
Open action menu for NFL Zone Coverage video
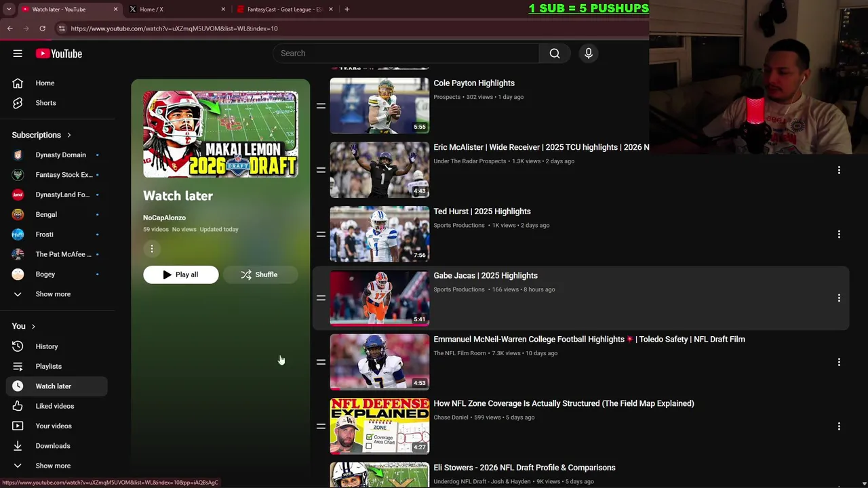[x=839, y=426]
